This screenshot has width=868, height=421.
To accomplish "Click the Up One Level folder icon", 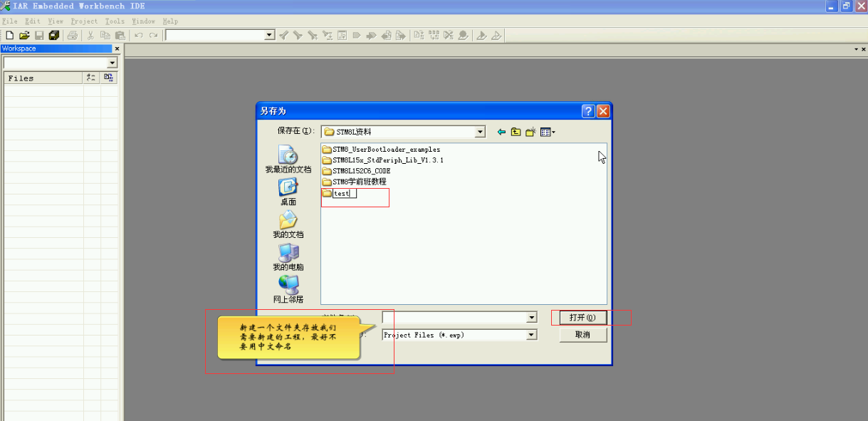I will coord(516,132).
